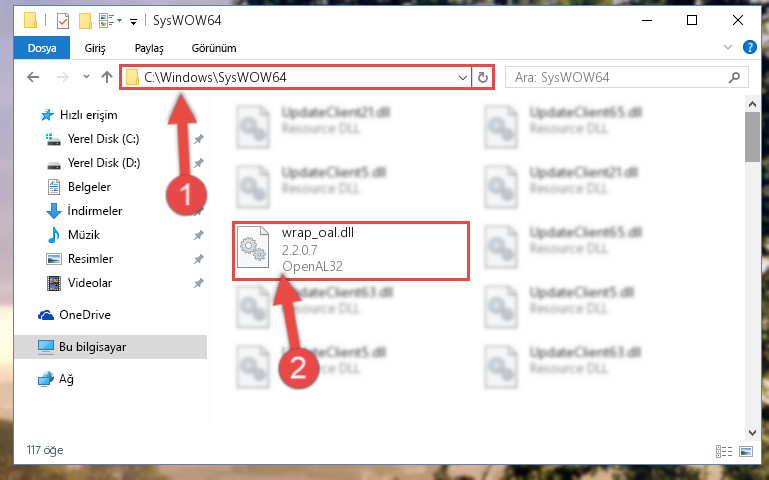Unpin Videolar from quick access
Viewport: 769px width, 480px height.
[x=199, y=283]
